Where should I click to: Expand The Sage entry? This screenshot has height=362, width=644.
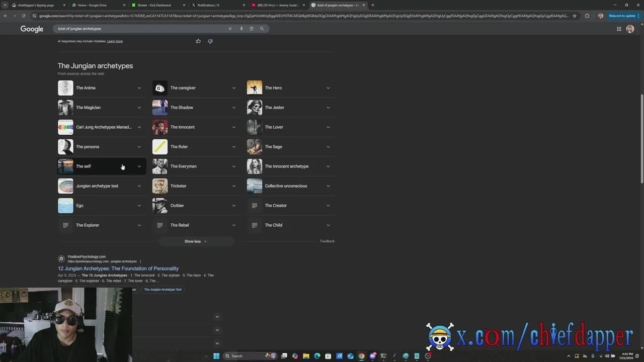pyautogui.click(x=328, y=147)
